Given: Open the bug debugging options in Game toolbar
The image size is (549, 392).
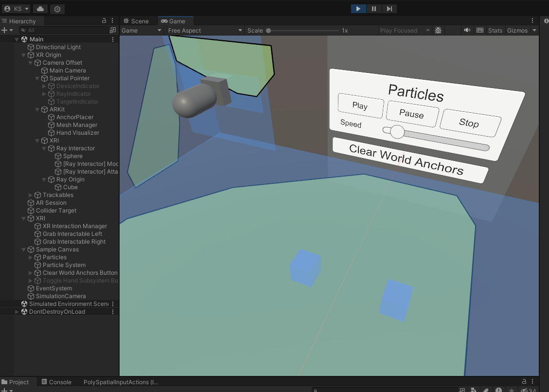Looking at the screenshot, I should (x=438, y=30).
